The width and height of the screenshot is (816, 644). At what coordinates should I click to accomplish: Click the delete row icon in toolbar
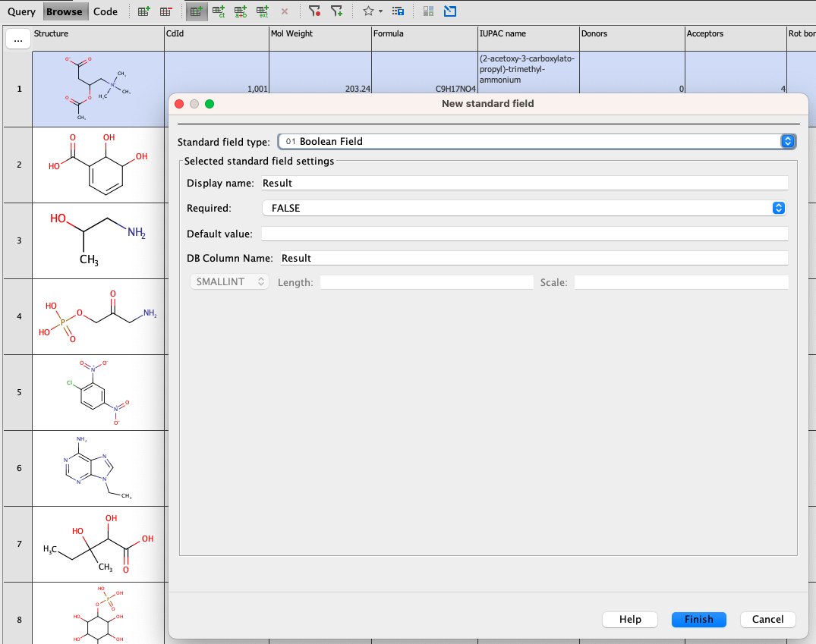click(x=165, y=11)
